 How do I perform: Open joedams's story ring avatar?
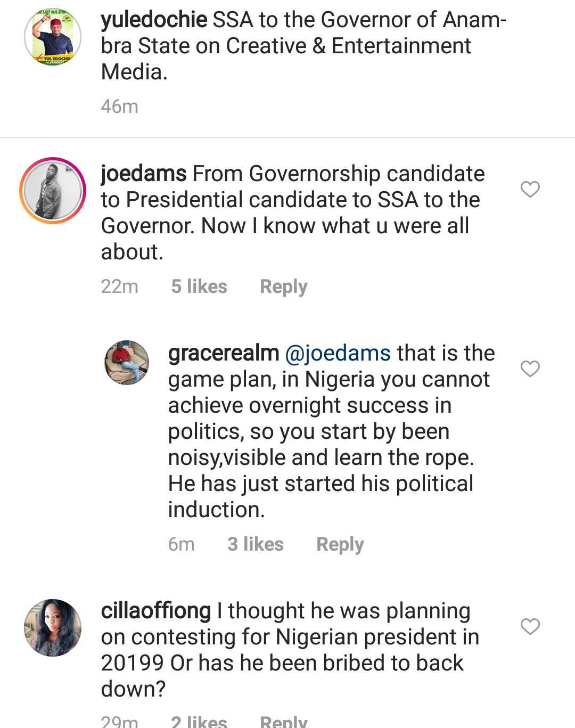tap(53, 190)
